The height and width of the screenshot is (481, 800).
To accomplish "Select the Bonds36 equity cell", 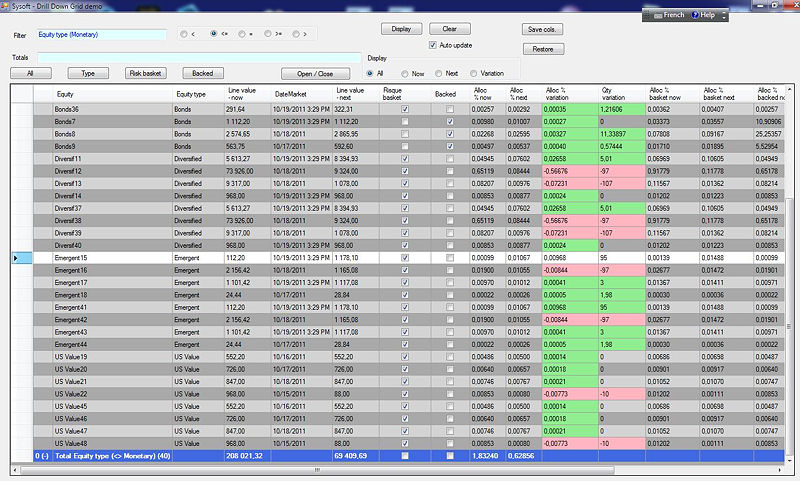I will 112,109.
